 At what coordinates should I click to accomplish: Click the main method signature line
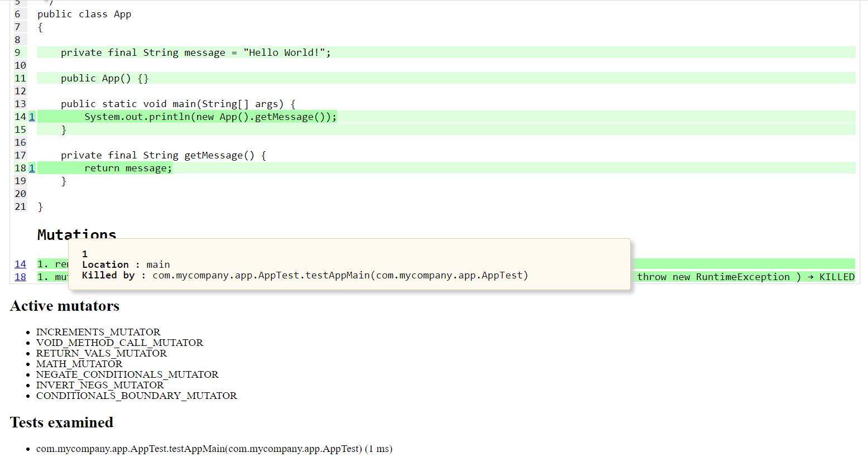(178, 104)
